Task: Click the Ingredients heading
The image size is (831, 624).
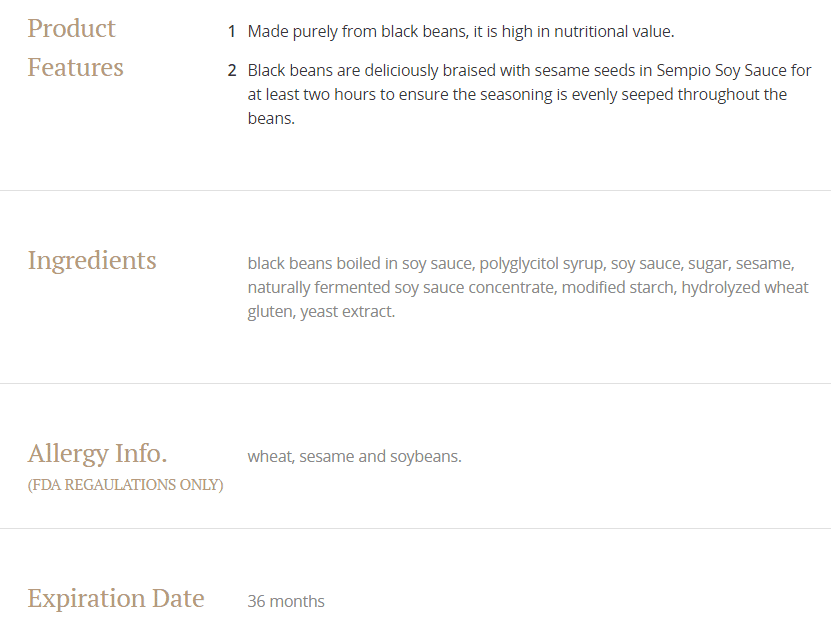Action: point(92,261)
